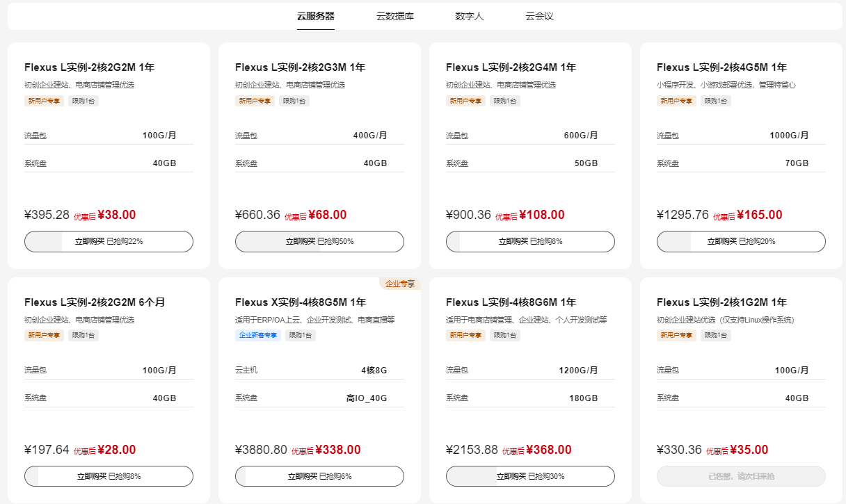The width and height of the screenshot is (846, 504).
Task: Click the original price ¥197.64
Action: tap(47, 450)
